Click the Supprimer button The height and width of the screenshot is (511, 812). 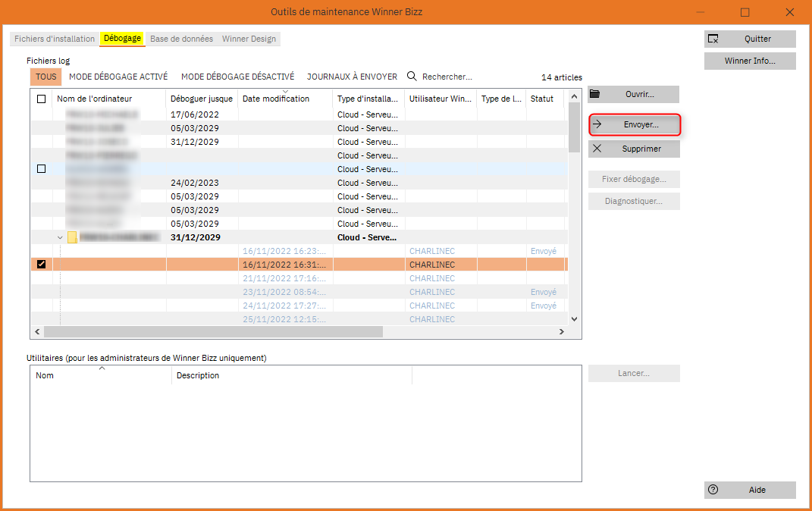[633, 149]
